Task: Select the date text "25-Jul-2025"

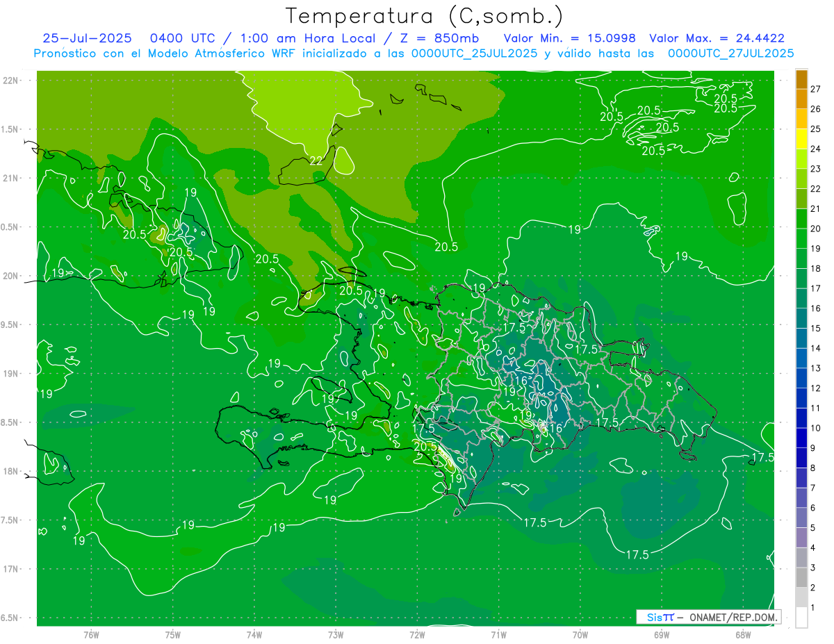Action: [87, 38]
